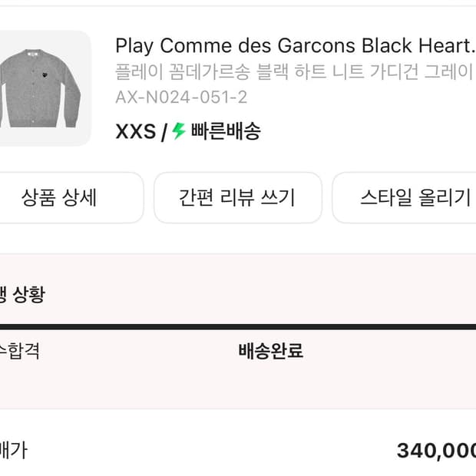Tap the 상황 progress section heading

pos(23,294)
